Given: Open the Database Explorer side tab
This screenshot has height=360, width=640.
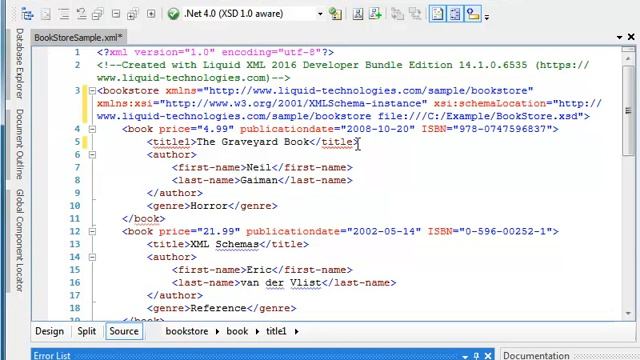Looking at the screenshot, I should coord(19,63).
